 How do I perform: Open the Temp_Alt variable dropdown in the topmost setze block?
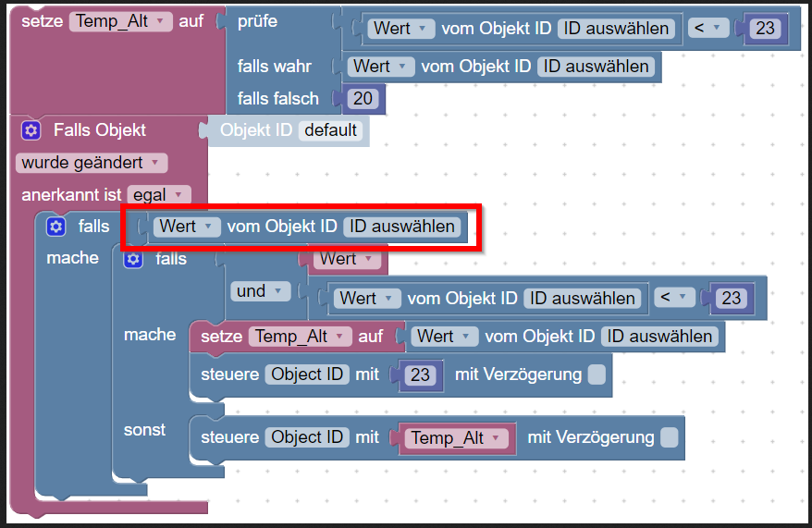(120, 21)
